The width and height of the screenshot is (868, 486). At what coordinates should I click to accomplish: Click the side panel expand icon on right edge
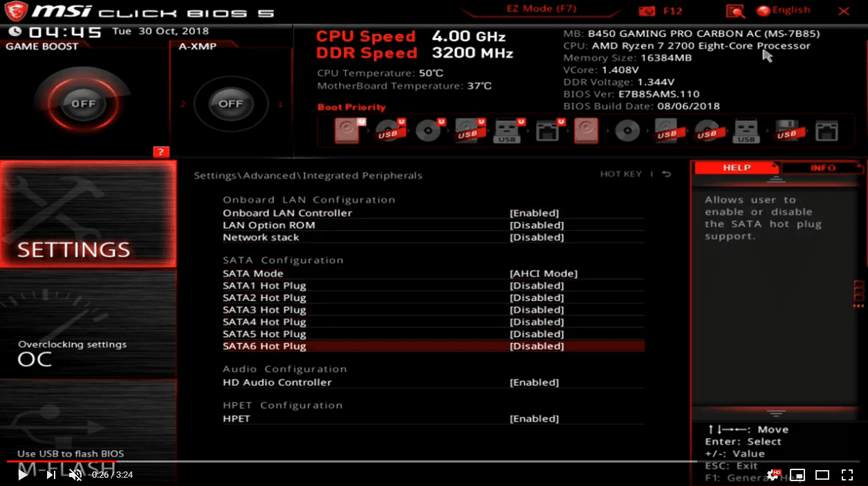(x=859, y=294)
